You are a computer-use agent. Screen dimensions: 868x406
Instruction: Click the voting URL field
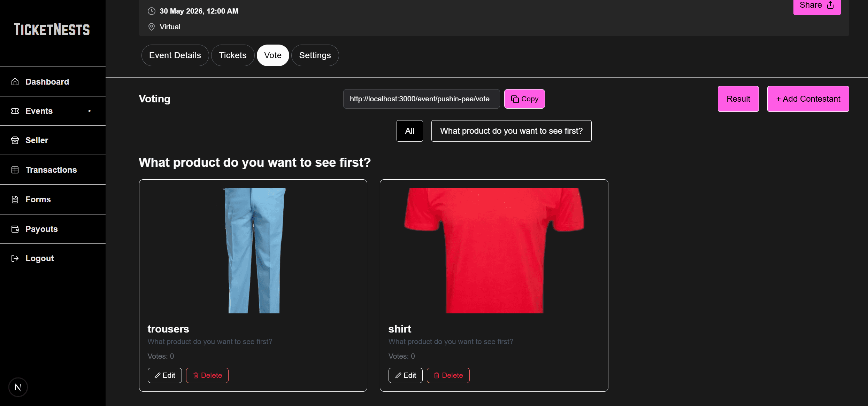421,99
